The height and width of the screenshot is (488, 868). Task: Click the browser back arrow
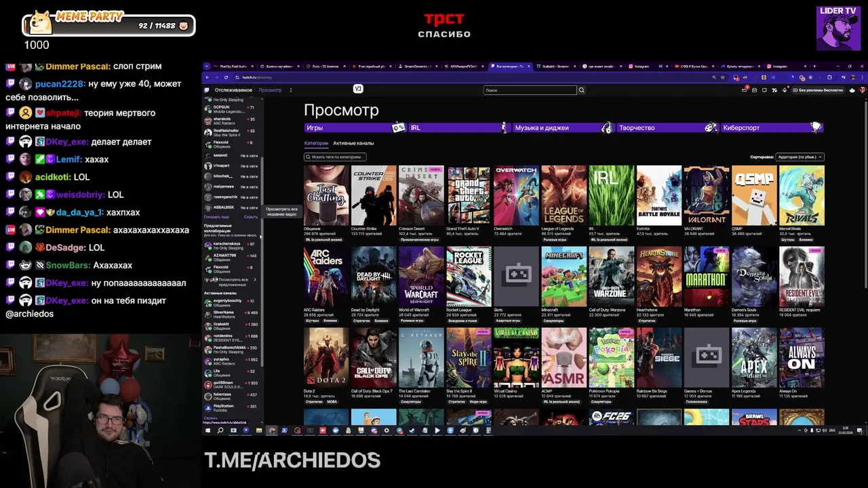208,77
